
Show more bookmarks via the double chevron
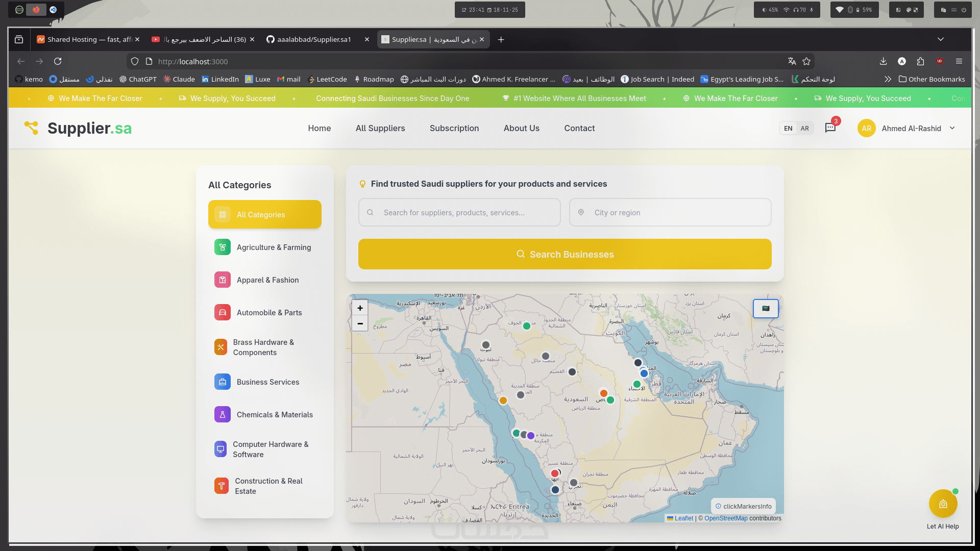click(x=888, y=79)
